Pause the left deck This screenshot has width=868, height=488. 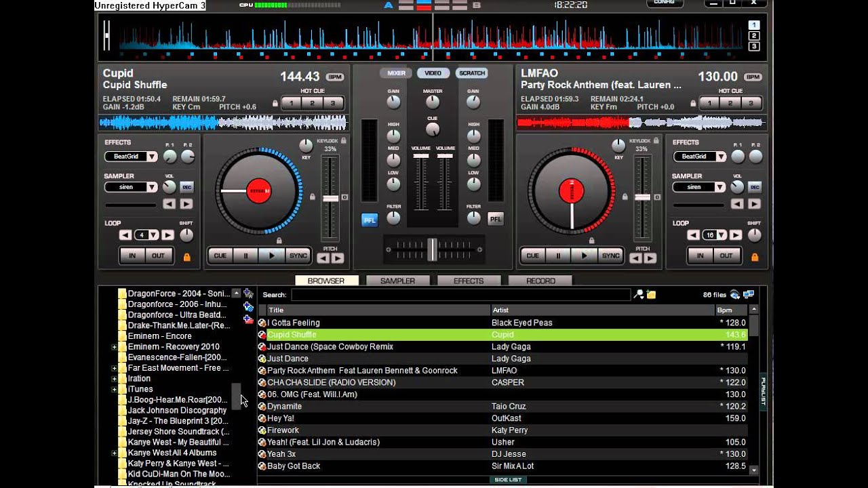pyautogui.click(x=245, y=256)
